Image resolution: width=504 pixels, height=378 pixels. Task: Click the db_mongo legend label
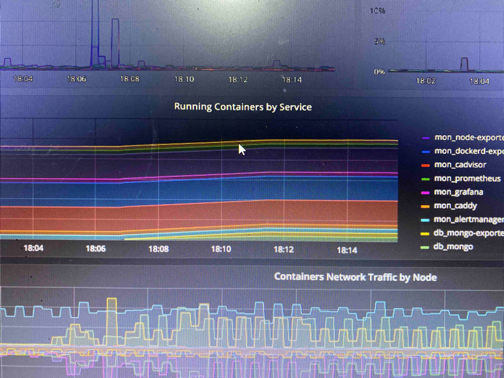coord(453,247)
